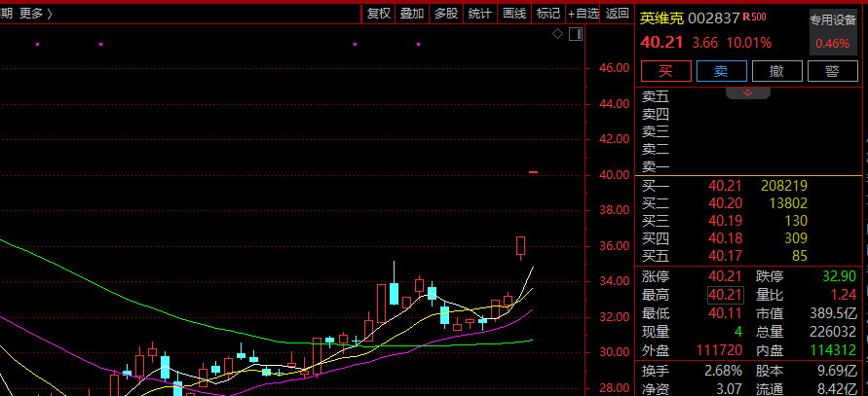Viewport: 868px width, 396px height.
Task: Open the 多股 (multi-stock) view
Action: [x=446, y=13]
